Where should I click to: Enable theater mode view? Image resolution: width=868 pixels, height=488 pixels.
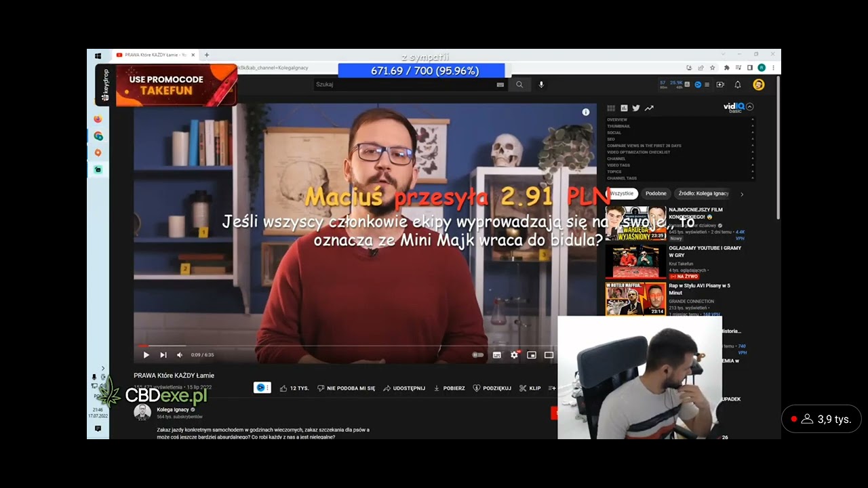point(549,354)
